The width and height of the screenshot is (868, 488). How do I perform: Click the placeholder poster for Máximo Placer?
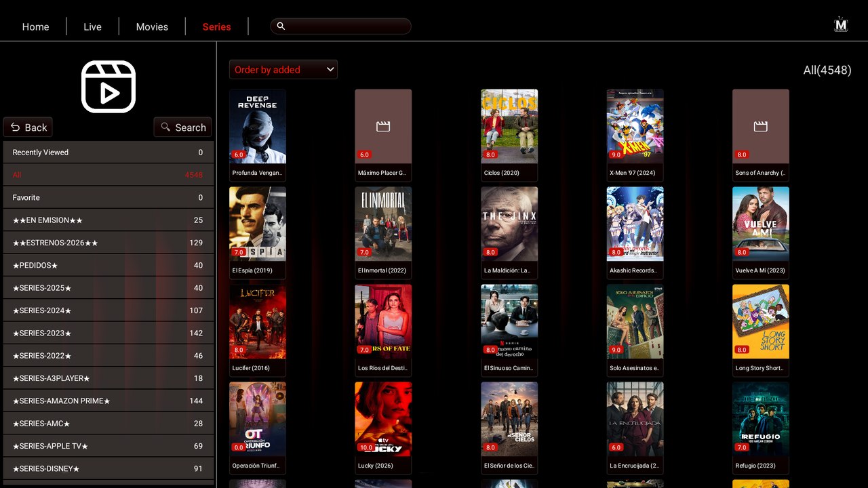pyautogui.click(x=383, y=126)
